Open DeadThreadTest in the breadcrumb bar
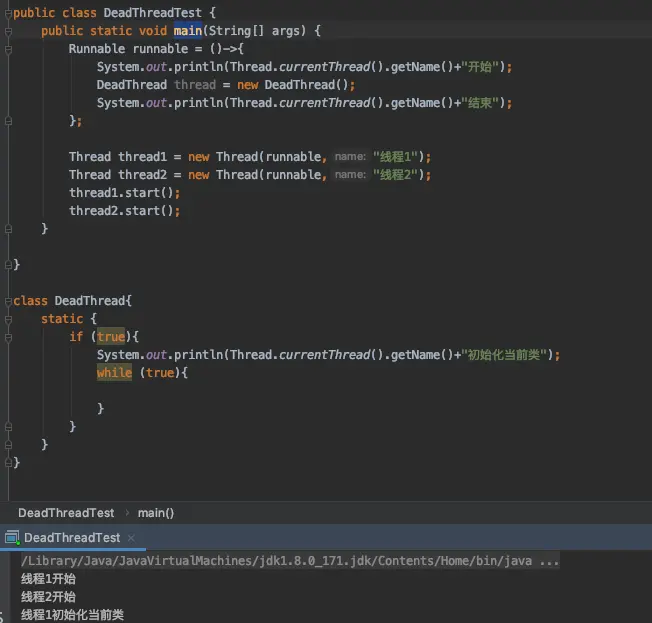This screenshot has height=623, width=652. pos(66,513)
